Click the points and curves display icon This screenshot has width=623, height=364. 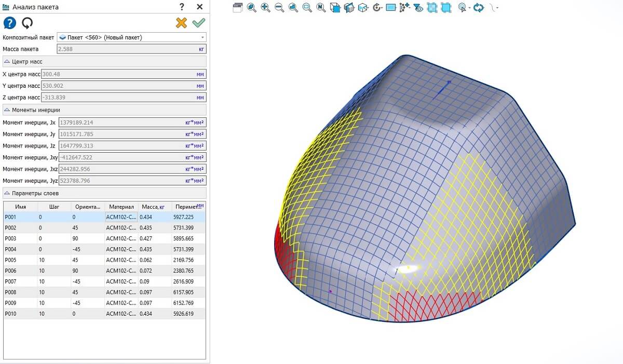404,7
